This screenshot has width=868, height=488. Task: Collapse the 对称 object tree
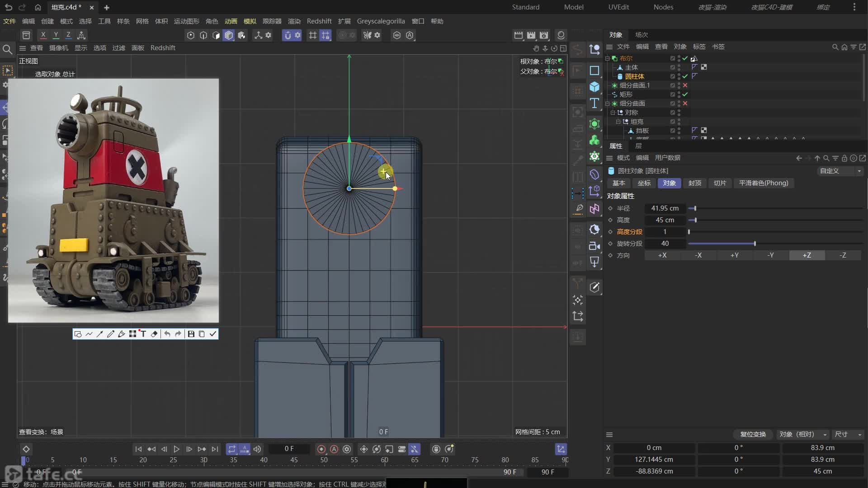click(613, 113)
